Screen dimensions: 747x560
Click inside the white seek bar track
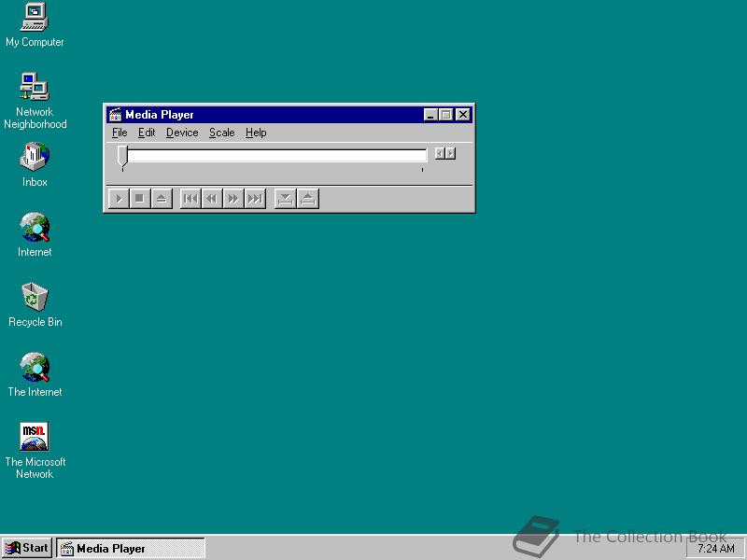[x=277, y=155]
